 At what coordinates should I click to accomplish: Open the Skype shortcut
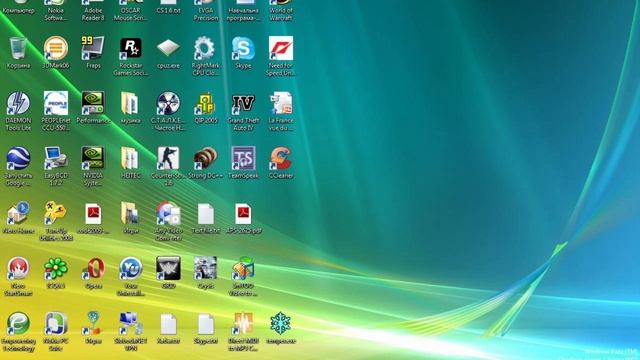click(x=243, y=48)
